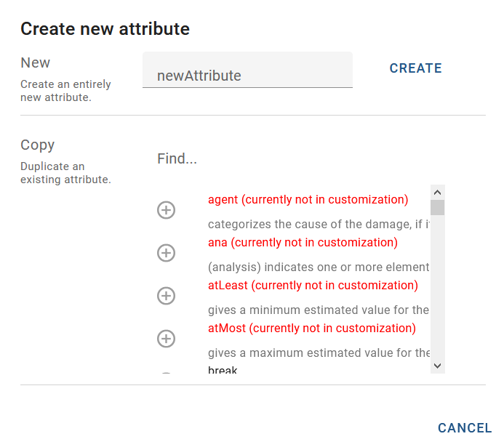Choose the atLeast attribute label
The image size is (504, 447).
click(313, 285)
